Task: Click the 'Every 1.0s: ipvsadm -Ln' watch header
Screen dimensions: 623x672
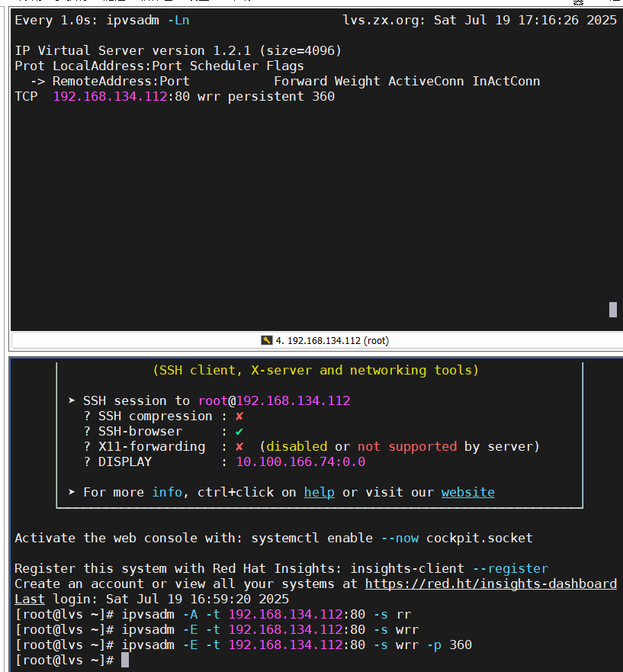Action: [x=102, y=20]
